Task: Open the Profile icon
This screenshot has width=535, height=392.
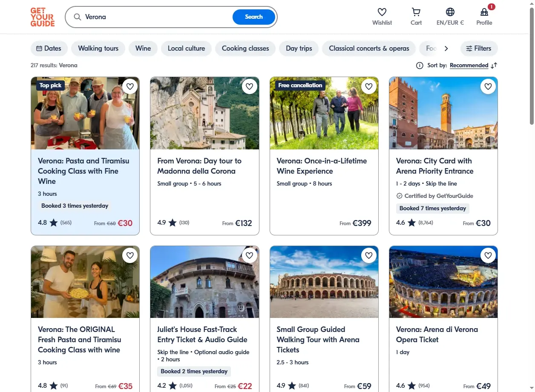Action: coord(484,12)
